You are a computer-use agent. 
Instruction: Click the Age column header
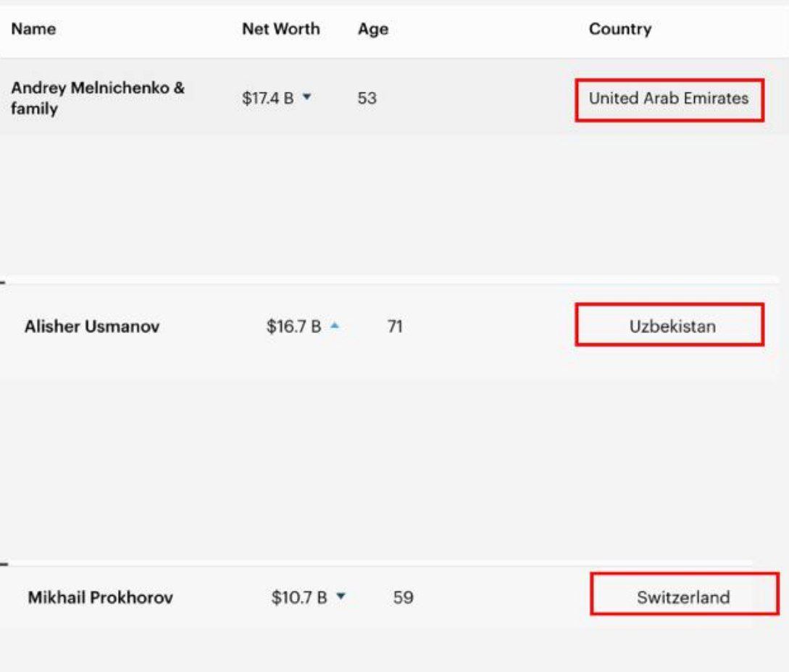(372, 30)
